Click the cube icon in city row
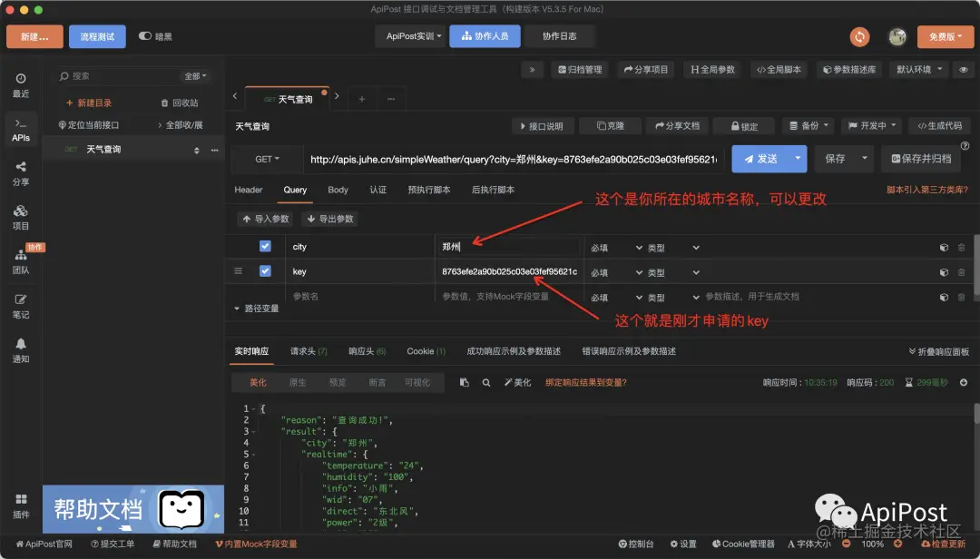 click(x=944, y=248)
